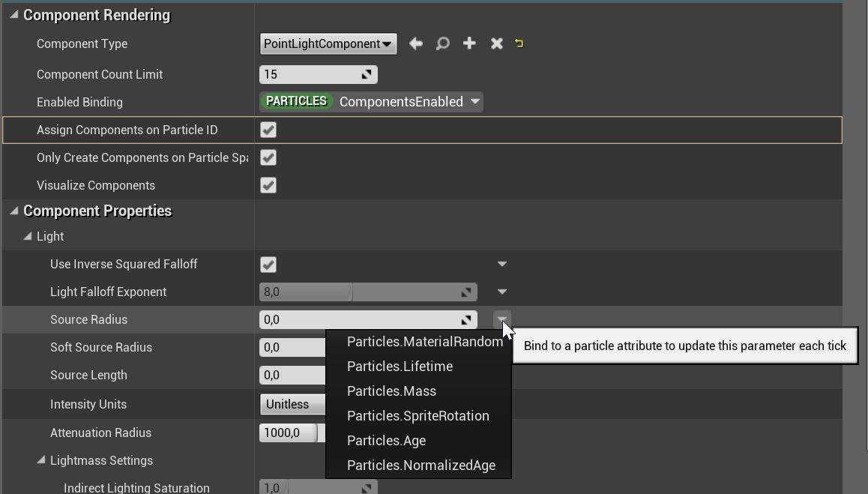This screenshot has height=494, width=868.
Task: Click the browse magnifier icon for Component Type
Action: (443, 43)
